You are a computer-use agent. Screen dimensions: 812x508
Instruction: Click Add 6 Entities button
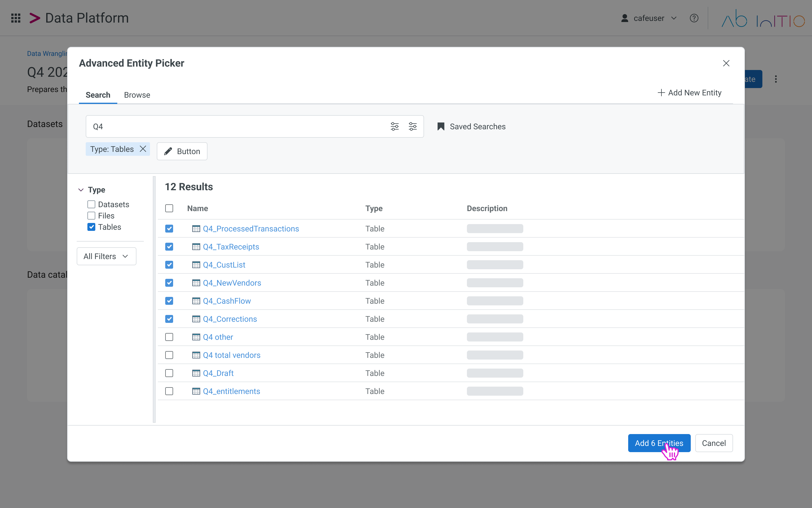click(x=659, y=443)
